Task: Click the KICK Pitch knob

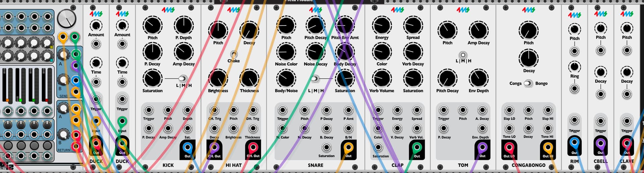Action: pos(153,25)
